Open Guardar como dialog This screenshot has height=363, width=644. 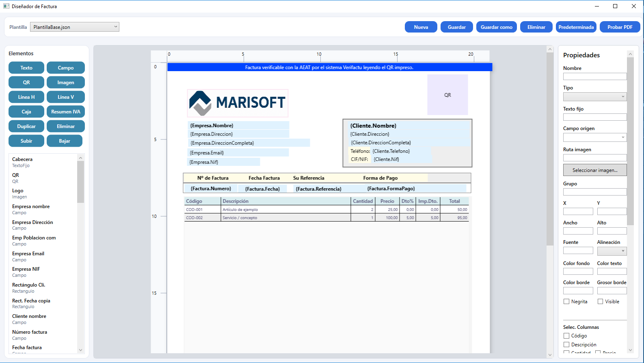[x=496, y=27]
